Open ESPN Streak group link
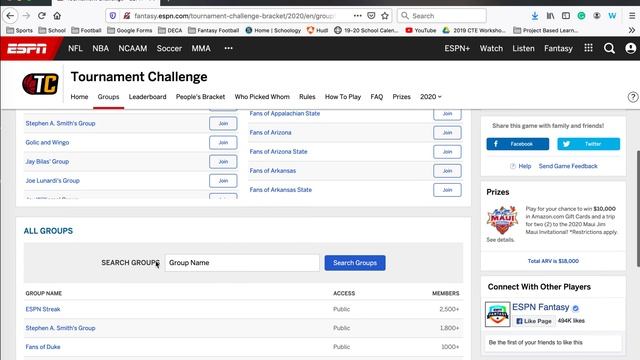640x360 pixels. (x=43, y=309)
